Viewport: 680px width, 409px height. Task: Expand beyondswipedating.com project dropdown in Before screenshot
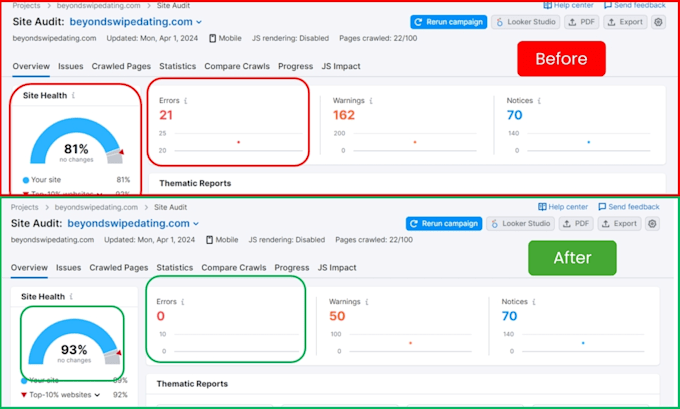(199, 22)
